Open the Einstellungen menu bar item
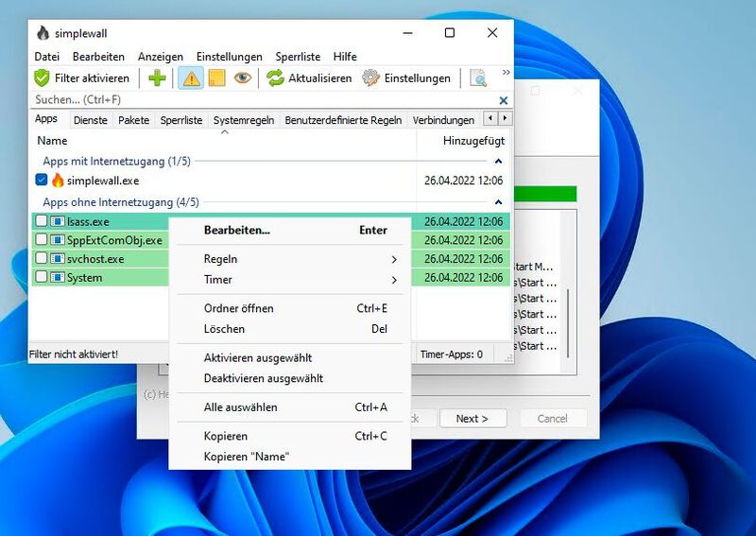The height and width of the screenshot is (536, 756). click(229, 57)
